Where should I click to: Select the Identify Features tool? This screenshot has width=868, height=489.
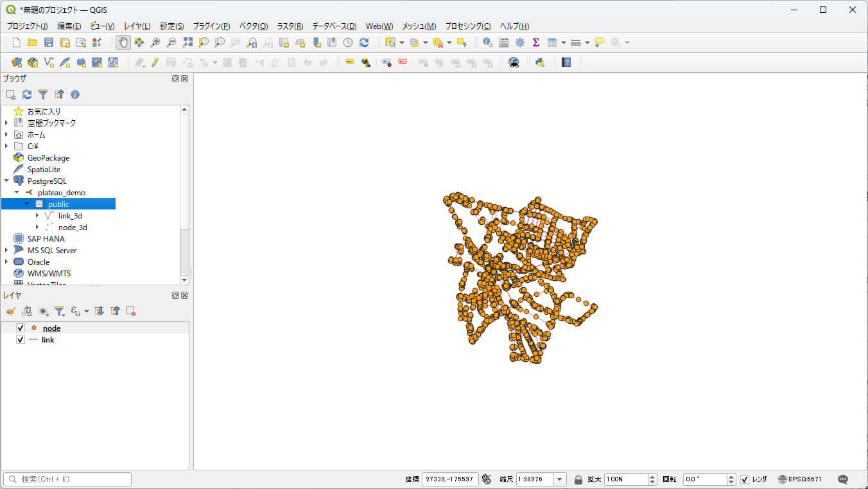[488, 42]
